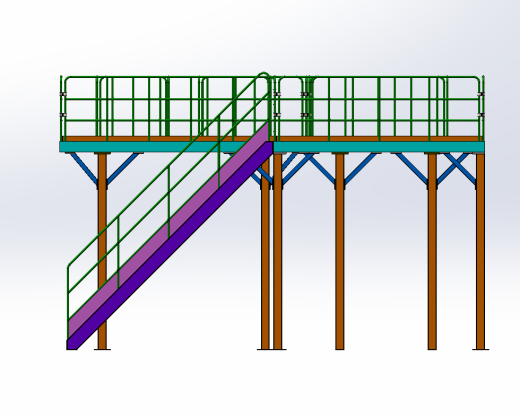Click the purple foot of the staircase
The width and height of the screenshot is (520, 417).
pyautogui.click(x=72, y=345)
